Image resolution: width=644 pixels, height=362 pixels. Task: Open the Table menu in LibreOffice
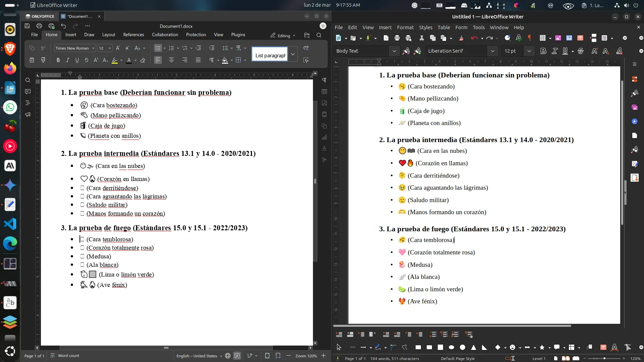444,27
